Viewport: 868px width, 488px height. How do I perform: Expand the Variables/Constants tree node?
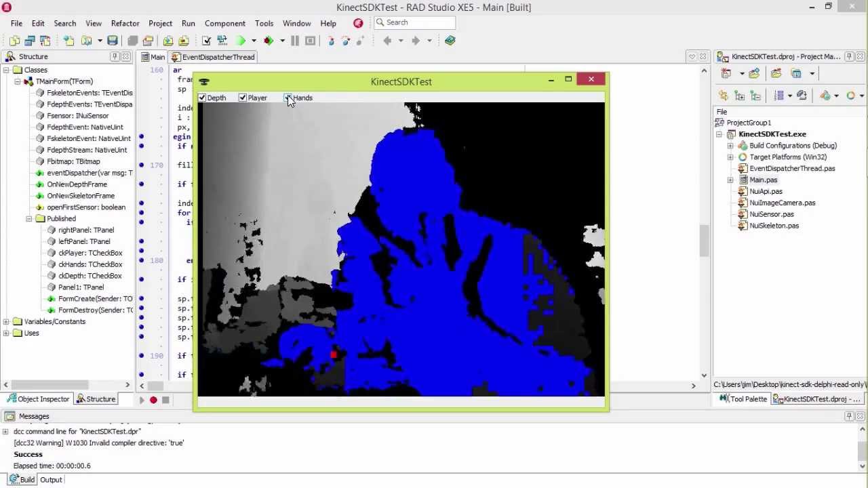click(6, 322)
